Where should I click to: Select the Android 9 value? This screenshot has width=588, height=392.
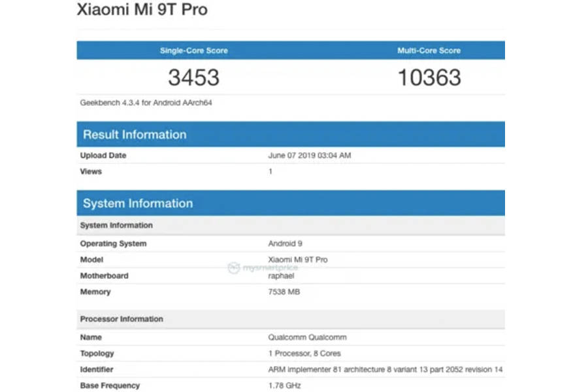[286, 243]
